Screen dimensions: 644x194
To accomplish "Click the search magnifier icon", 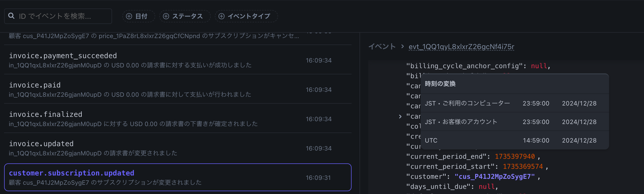I will coord(11,16).
